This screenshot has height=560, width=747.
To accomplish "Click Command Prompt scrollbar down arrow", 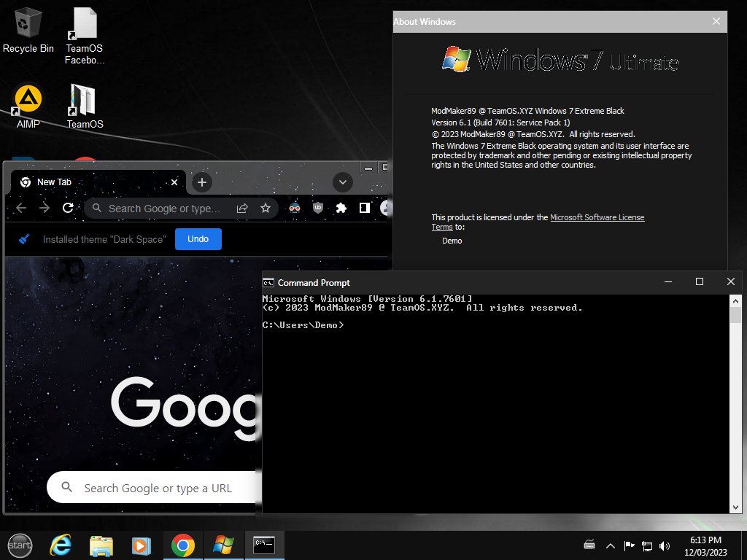I will pos(735,507).
